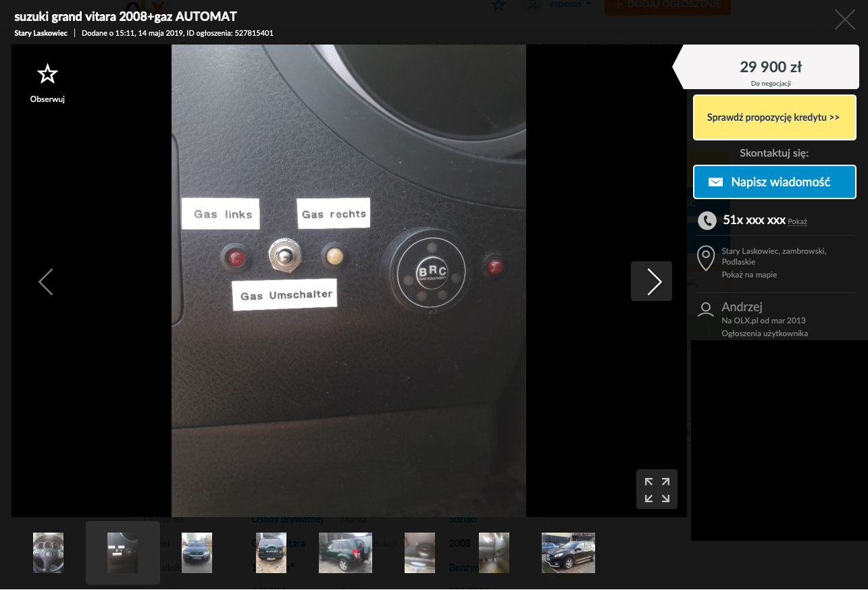Open fullscreen view of the photo
The width and height of the screenshot is (868, 590).
657,489
